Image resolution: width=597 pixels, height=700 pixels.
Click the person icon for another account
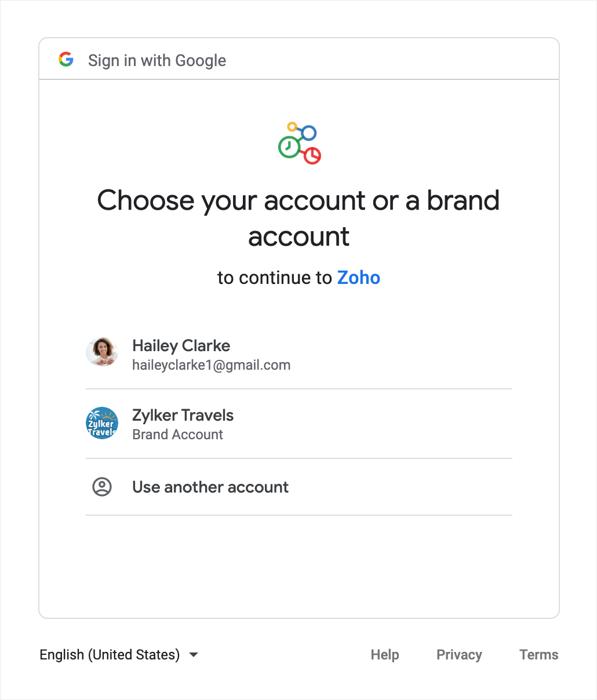coord(102,487)
